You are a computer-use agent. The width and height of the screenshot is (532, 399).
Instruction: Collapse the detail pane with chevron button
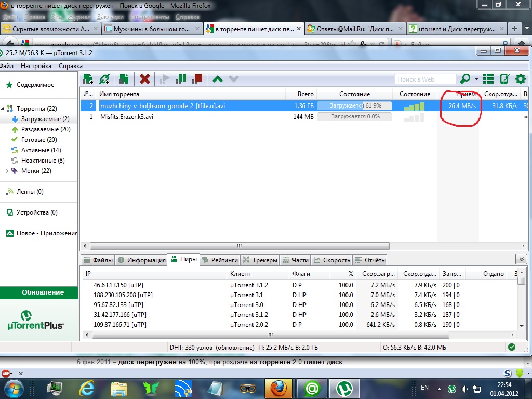pos(520,259)
